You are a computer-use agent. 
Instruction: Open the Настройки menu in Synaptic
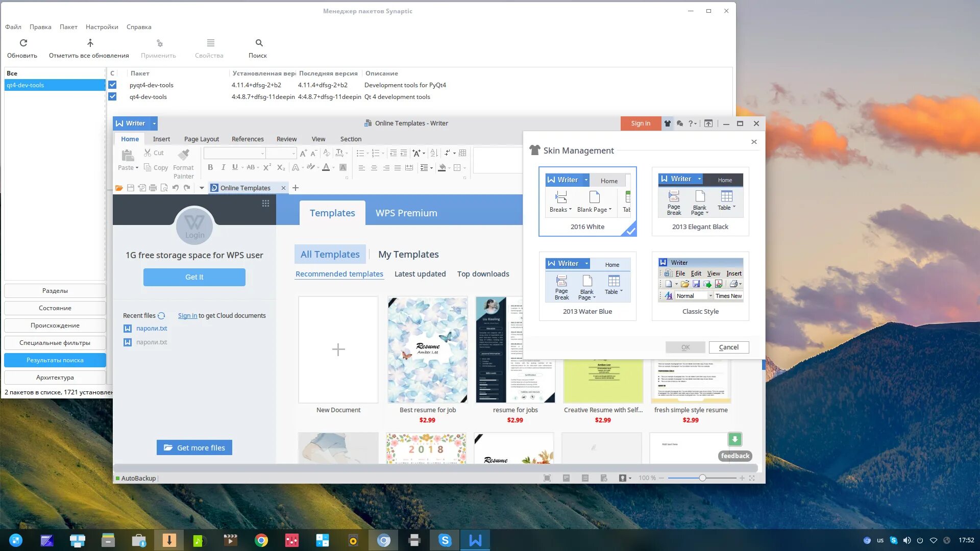click(x=102, y=27)
